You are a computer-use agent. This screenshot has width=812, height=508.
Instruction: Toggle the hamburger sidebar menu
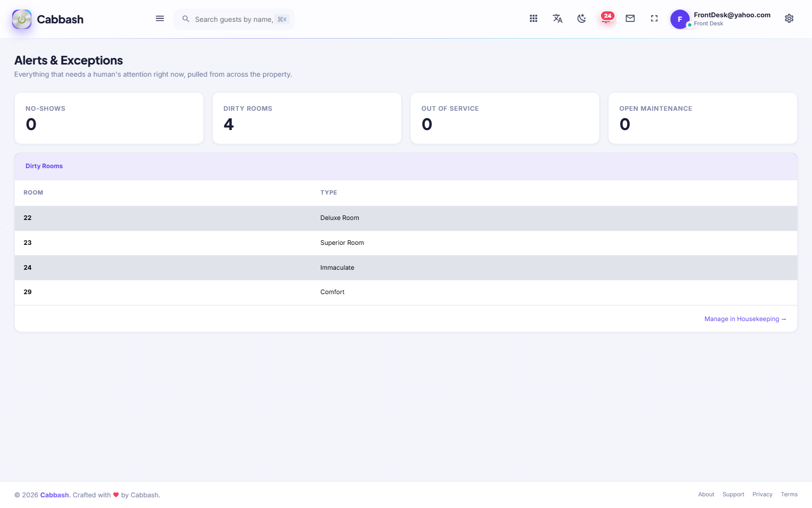point(160,19)
